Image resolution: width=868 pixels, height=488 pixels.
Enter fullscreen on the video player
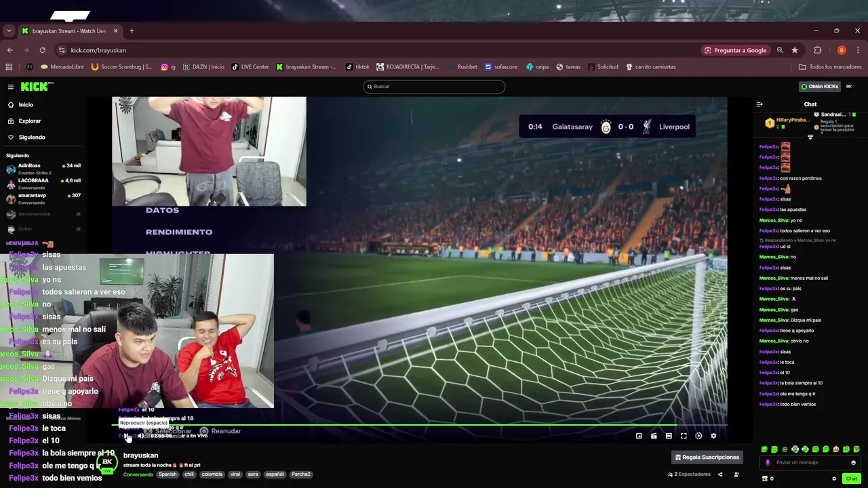tap(684, 436)
